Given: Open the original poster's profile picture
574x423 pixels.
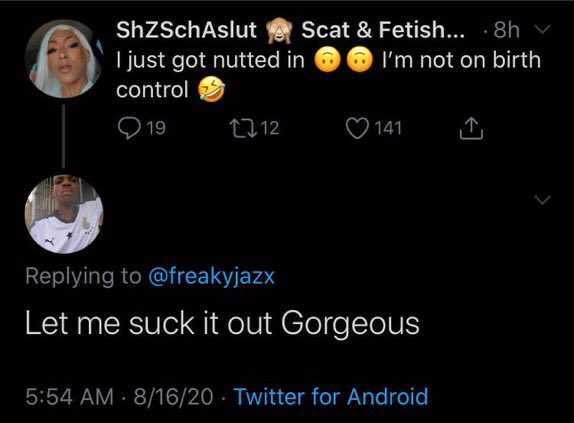Looking at the screenshot, I should coord(64,59).
